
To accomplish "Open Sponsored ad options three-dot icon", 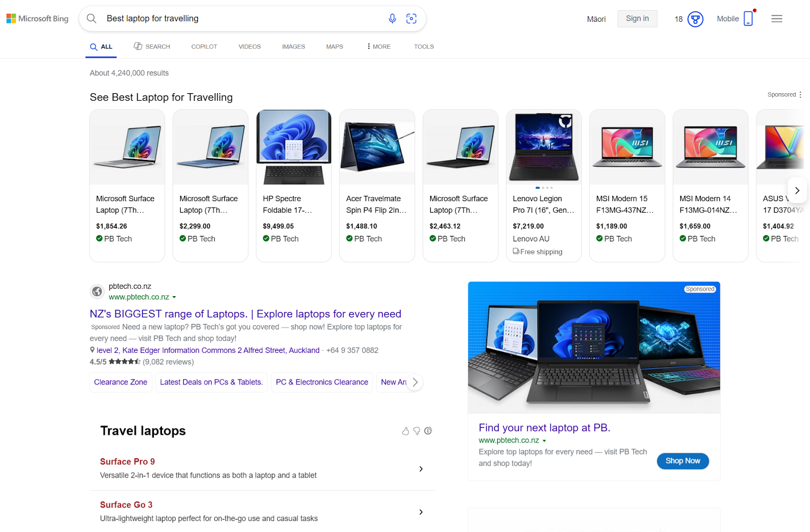I will [x=800, y=95].
